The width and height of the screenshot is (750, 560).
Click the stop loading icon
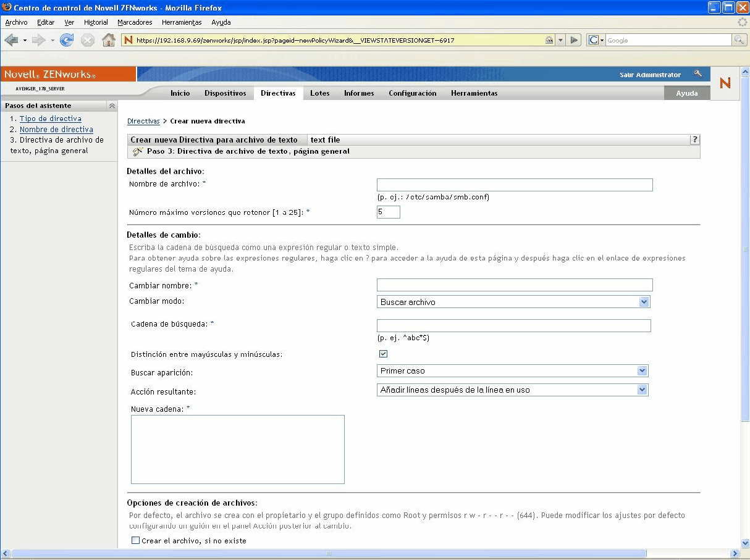pos(88,40)
